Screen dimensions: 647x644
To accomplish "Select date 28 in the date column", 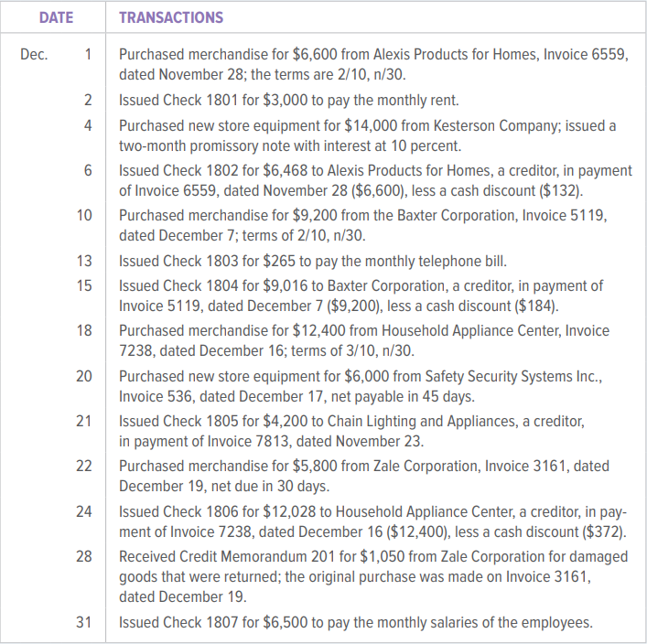I will point(84,556).
